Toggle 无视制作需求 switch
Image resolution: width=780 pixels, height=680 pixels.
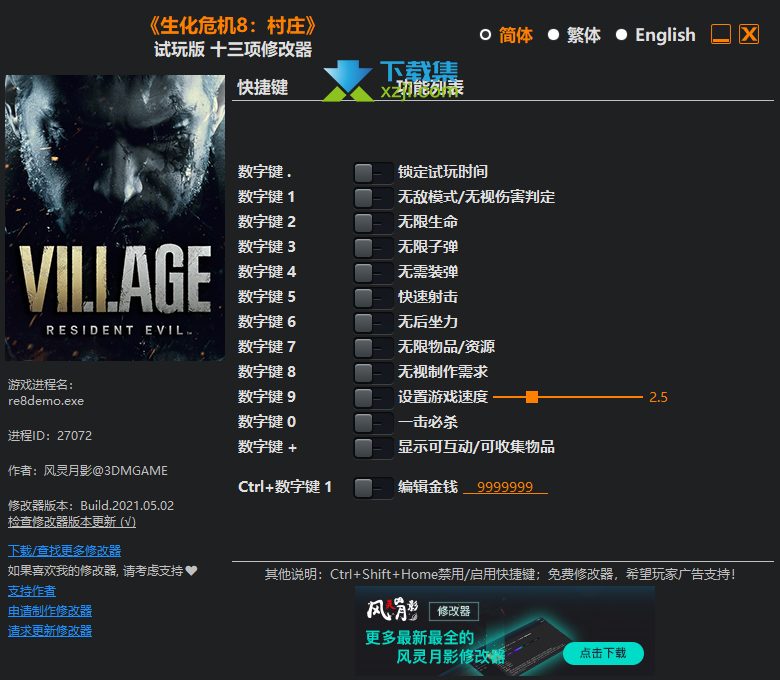[373, 373]
